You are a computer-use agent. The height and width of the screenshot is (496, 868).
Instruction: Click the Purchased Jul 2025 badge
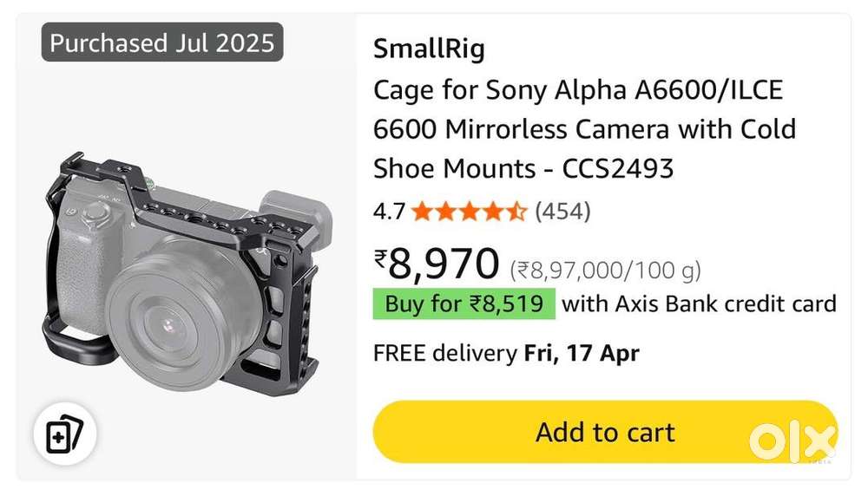(162, 42)
